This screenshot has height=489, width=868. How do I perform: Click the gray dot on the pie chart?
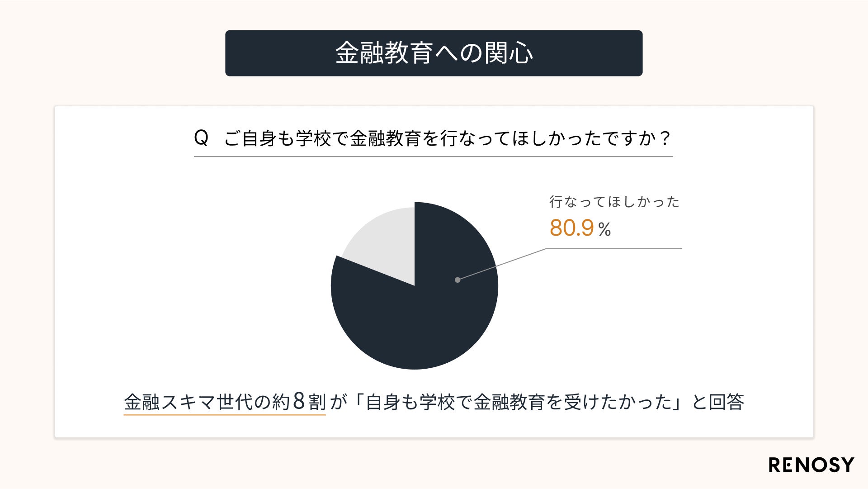458,280
